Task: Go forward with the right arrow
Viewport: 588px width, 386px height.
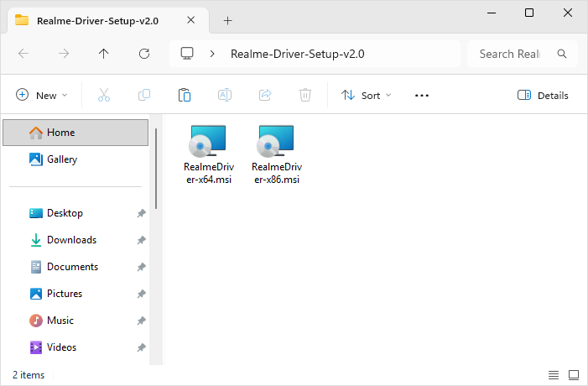Action: coord(64,54)
